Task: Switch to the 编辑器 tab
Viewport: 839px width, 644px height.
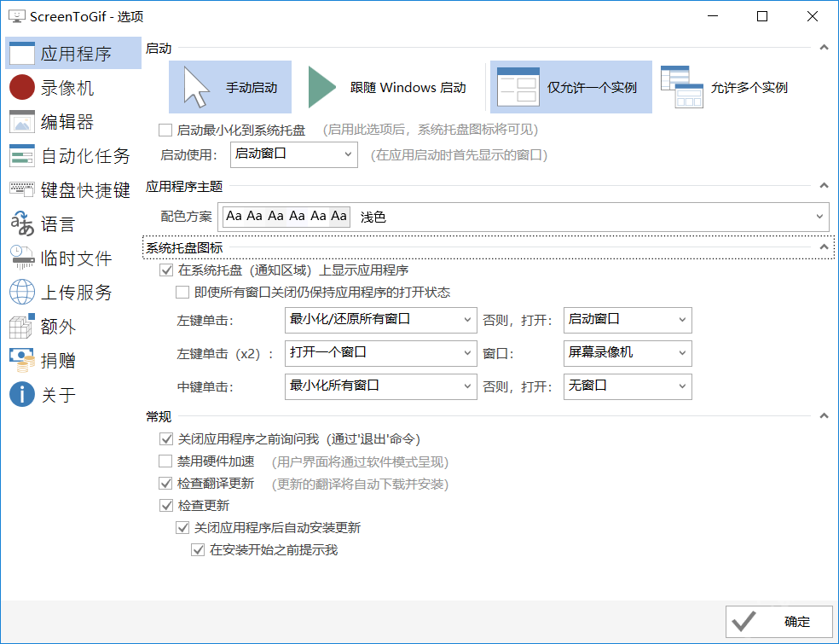Action: (72, 121)
